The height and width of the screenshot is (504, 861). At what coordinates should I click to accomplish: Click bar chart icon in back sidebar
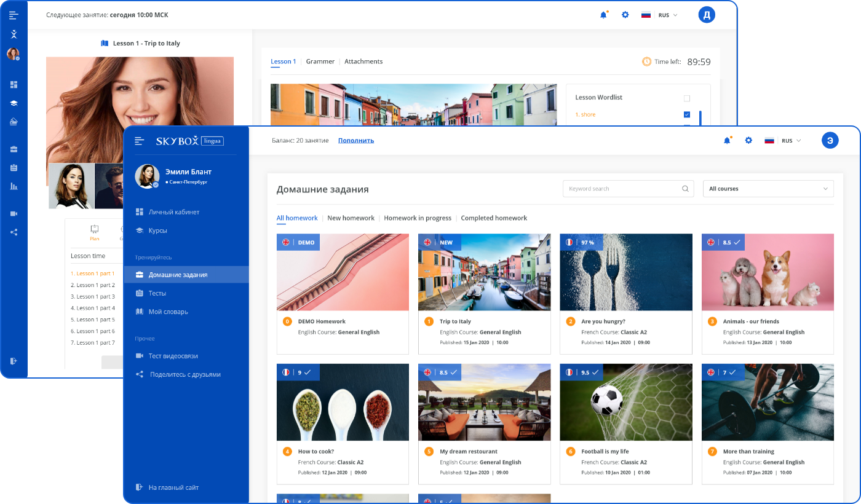pyautogui.click(x=14, y=186)
